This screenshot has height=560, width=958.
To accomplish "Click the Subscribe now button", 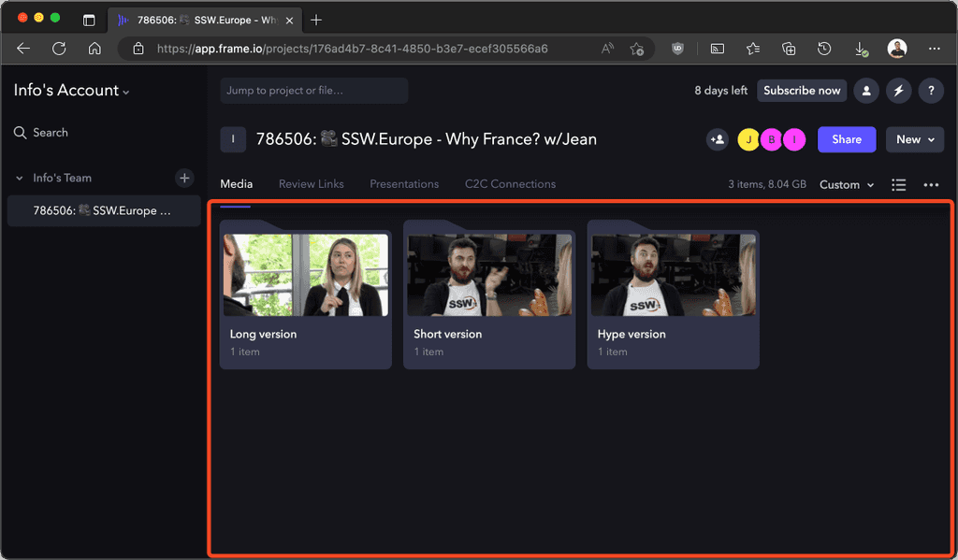I will [x=802, y=90].
